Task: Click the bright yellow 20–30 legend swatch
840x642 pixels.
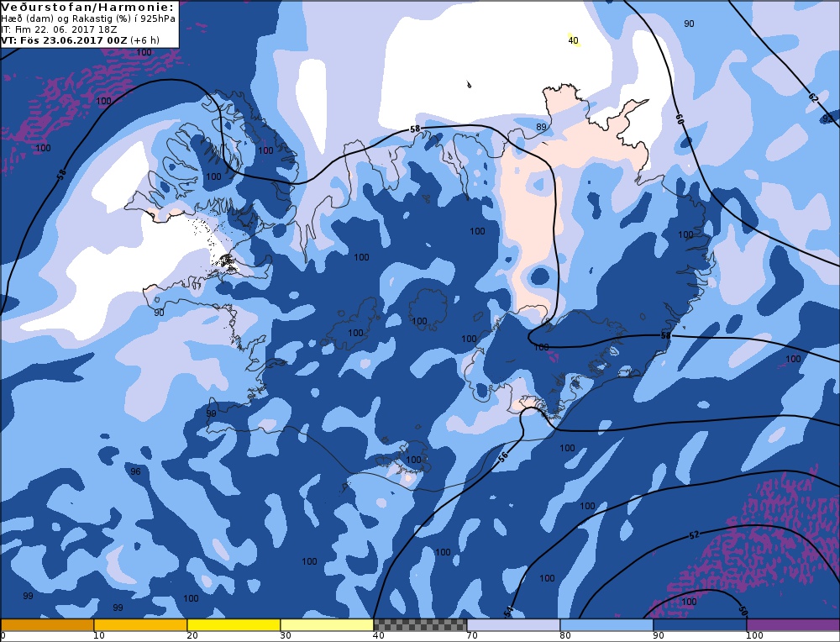Action: (x=234, y=625)
